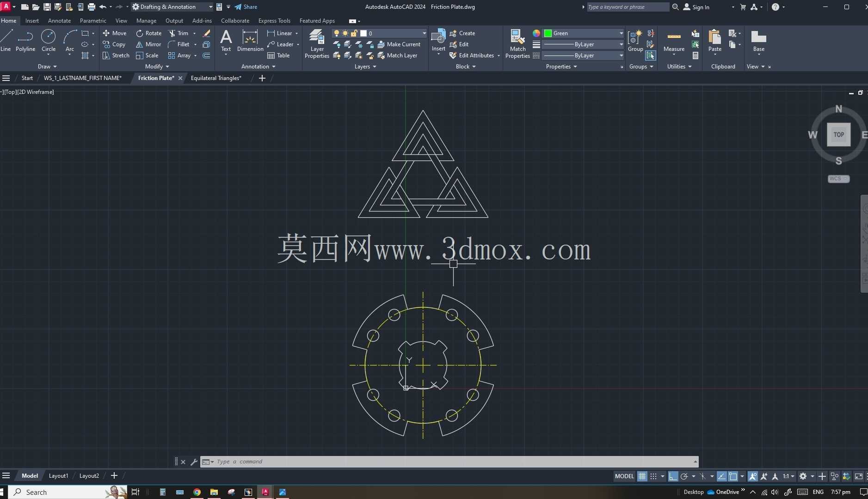This screenshot has width=868, height=499.
Task: Click the Make Current layer button
Action: [x=399, y=44]
